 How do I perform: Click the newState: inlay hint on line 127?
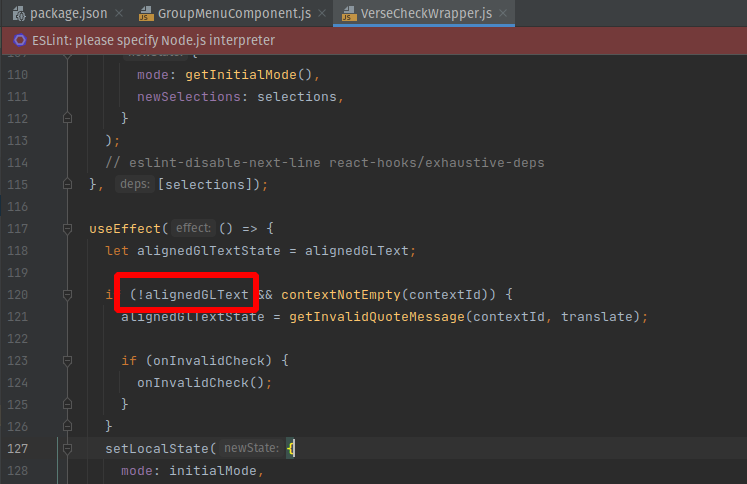coord(252,448)
